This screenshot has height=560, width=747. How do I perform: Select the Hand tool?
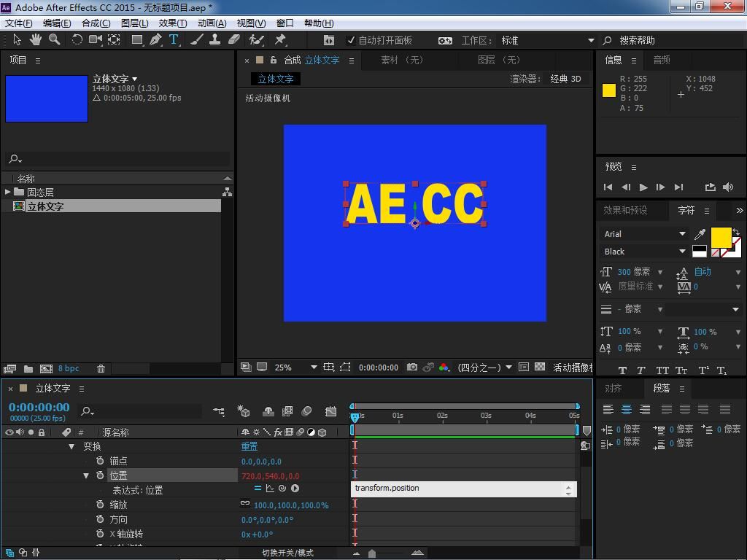click(x=35, y=40)
